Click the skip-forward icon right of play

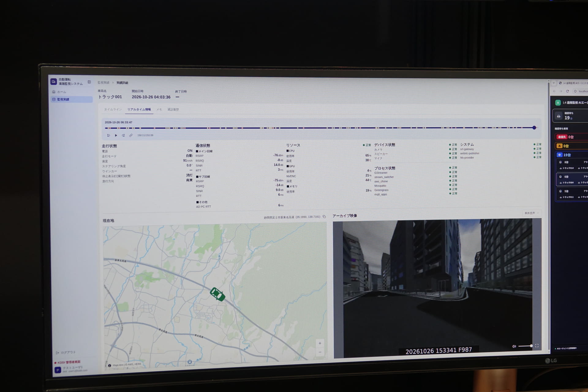(123, 135)
